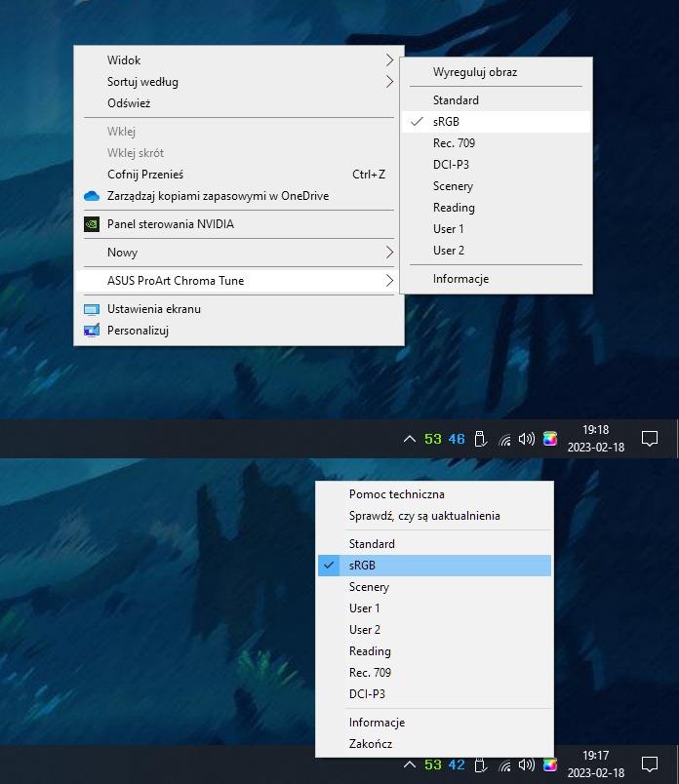Click the greyed-out Wklej entry
The image size is (679, 784).
(x=239, y=132)
